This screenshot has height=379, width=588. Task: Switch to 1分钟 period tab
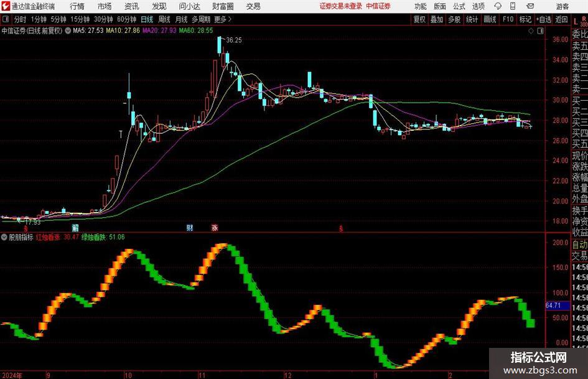(x=38, y=19)
